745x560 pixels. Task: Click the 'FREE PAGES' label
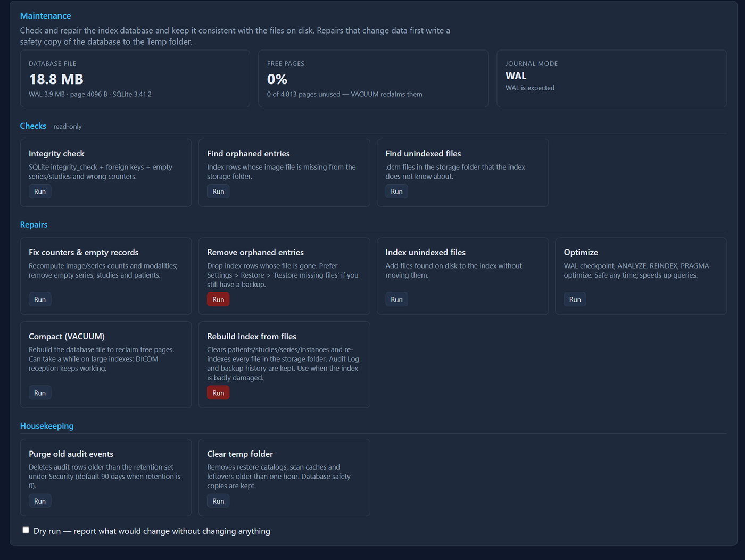(x=286, y=64)
